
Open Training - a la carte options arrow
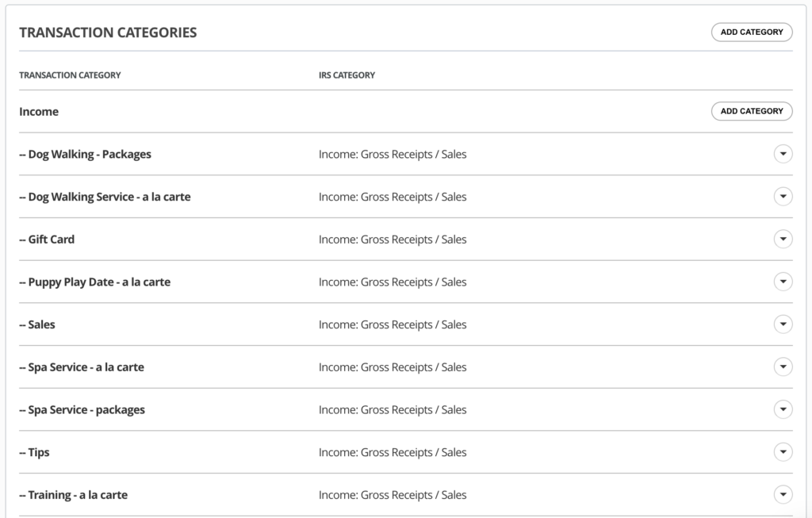tap(783, 495)
